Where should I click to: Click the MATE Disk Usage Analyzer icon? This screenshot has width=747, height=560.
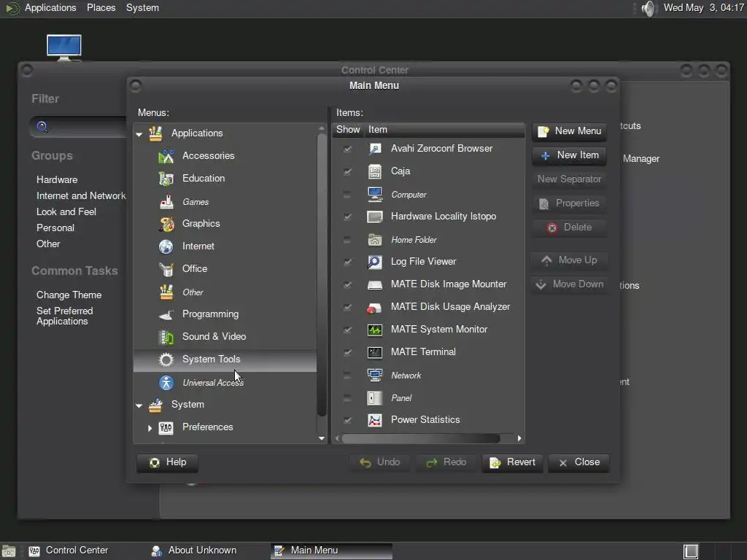374,308
